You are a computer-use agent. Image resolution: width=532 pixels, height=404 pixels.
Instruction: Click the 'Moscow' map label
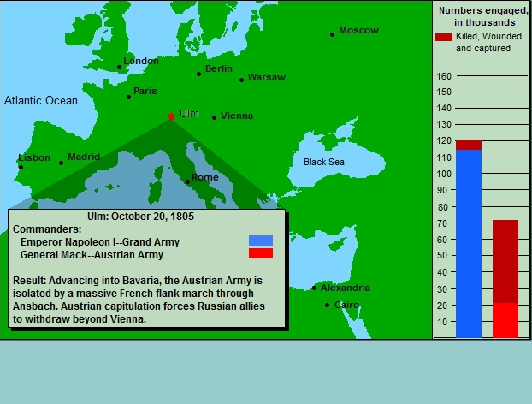tap(358, 30)
